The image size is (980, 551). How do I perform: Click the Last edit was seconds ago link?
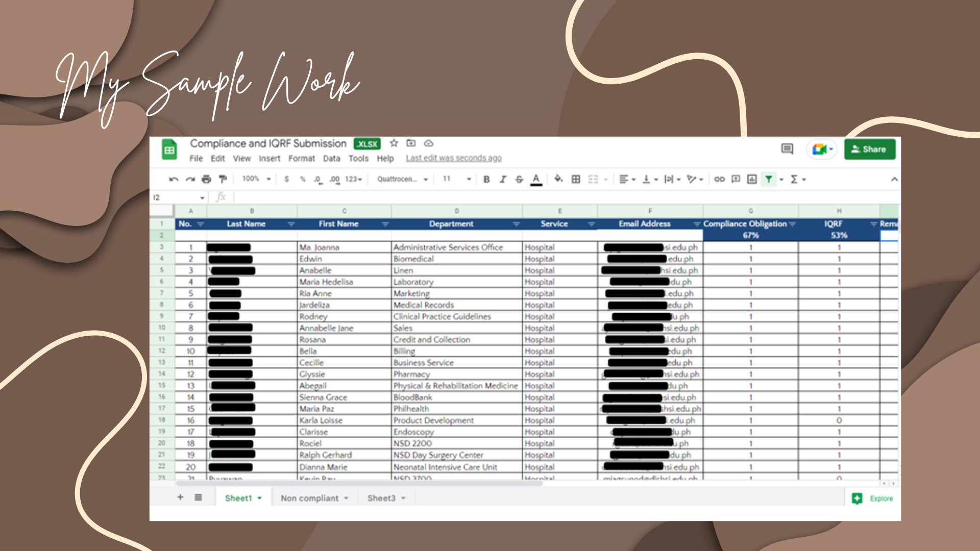click(x=454, y=158)
